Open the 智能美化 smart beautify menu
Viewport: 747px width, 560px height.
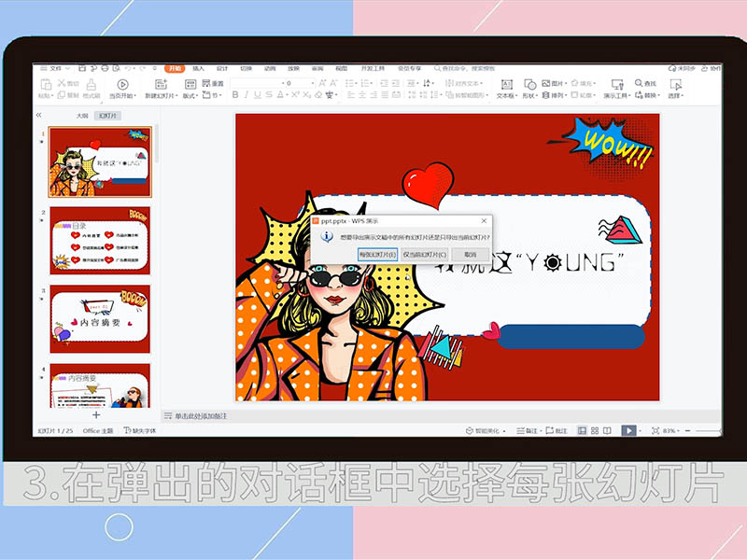[x=486, y=430]
